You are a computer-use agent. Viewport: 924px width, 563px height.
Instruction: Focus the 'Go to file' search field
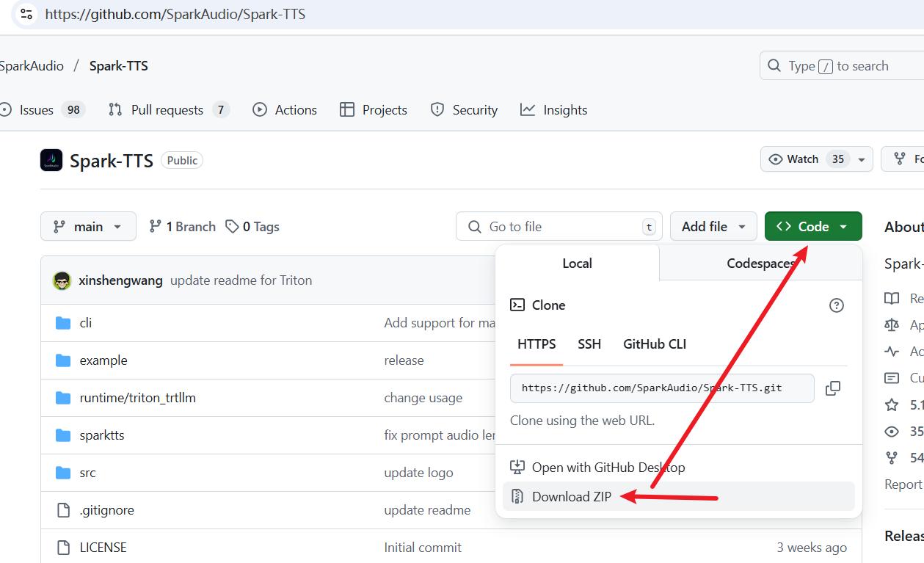(559, 226)
